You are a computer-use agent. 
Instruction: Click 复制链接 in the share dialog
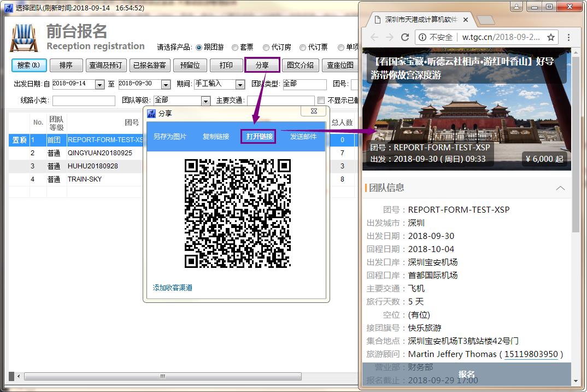(x=216, y=137)
